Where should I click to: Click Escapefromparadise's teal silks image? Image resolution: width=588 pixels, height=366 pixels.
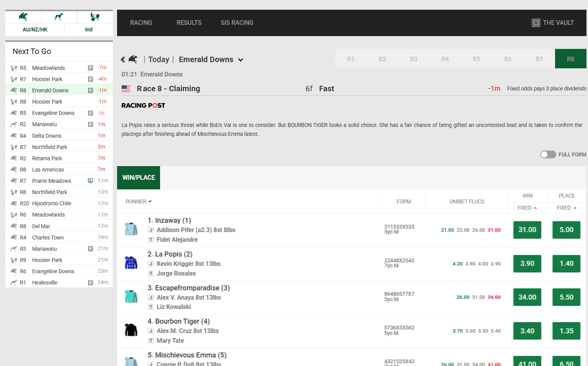[x=131, y=297]
